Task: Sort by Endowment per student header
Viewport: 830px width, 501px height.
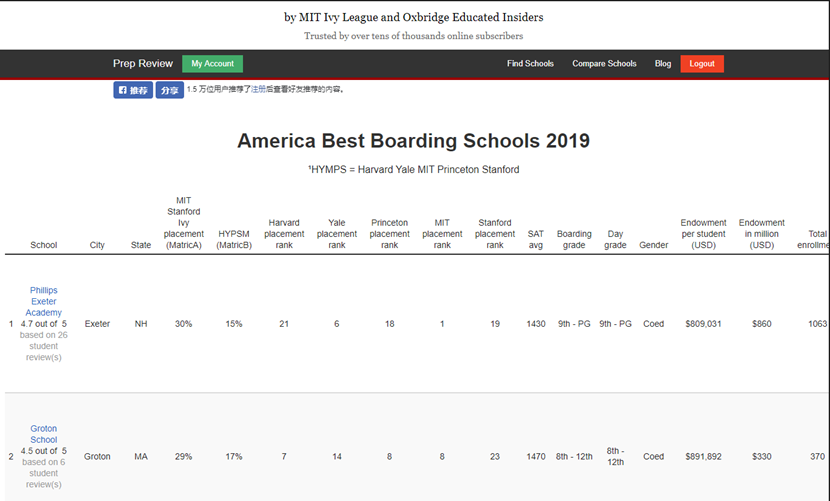Action: 703,234
